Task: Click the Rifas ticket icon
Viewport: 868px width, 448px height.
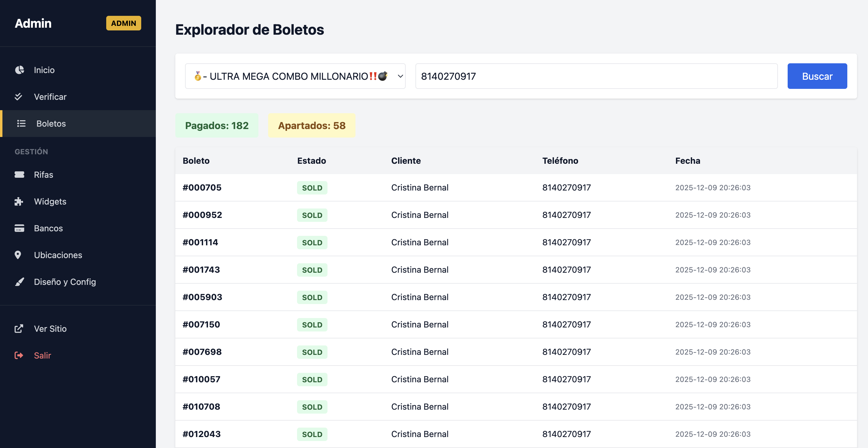Action: coord(19,174)
